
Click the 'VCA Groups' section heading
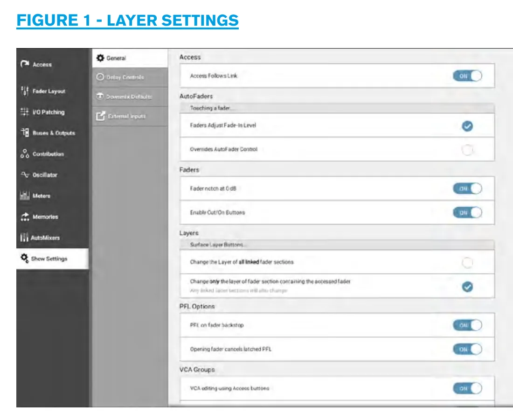[x=197, y=370]
